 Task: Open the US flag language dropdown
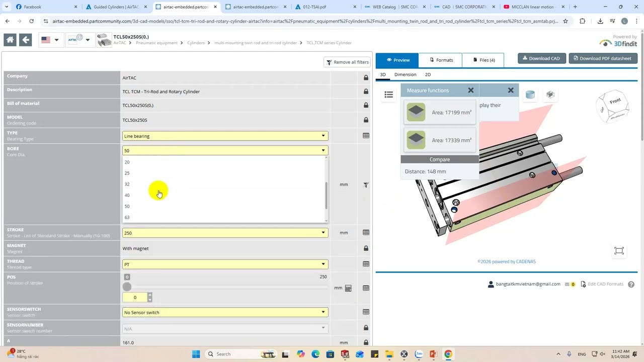click(x=50, y=40)
